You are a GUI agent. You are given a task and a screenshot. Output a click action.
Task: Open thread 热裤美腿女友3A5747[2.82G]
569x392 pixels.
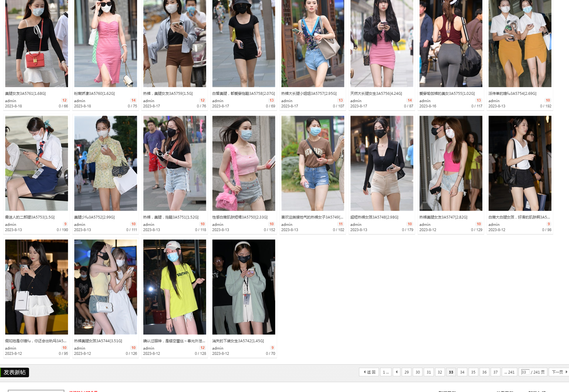tap(443, 217)
